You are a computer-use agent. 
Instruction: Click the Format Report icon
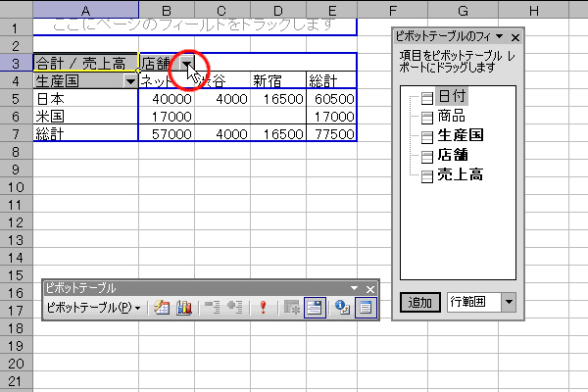[162, 308]
